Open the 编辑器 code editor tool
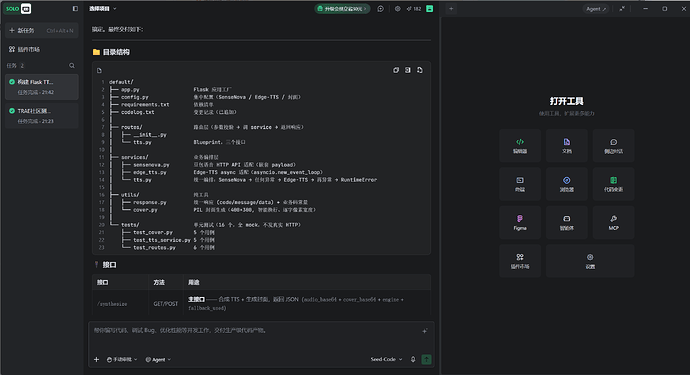Screen dimensions: 690x375 [x=520, y=146]
